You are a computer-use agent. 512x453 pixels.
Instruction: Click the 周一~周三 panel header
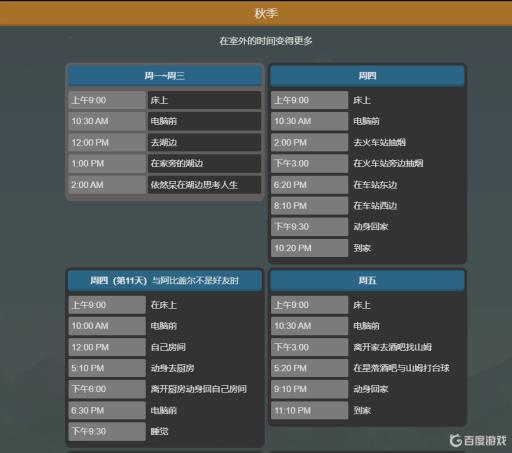point(165,76)
